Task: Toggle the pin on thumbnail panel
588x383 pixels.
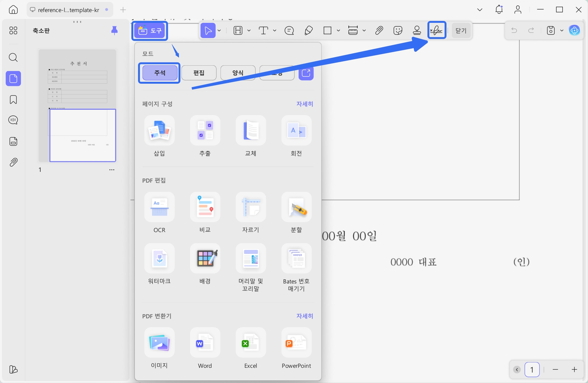Action: pos(115,30)
